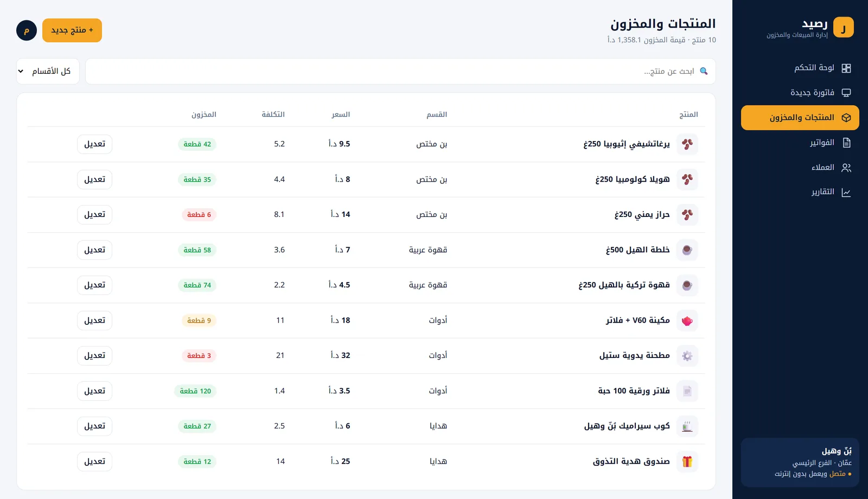Click the red 6 قطعة stock badge

click(199, 215)
